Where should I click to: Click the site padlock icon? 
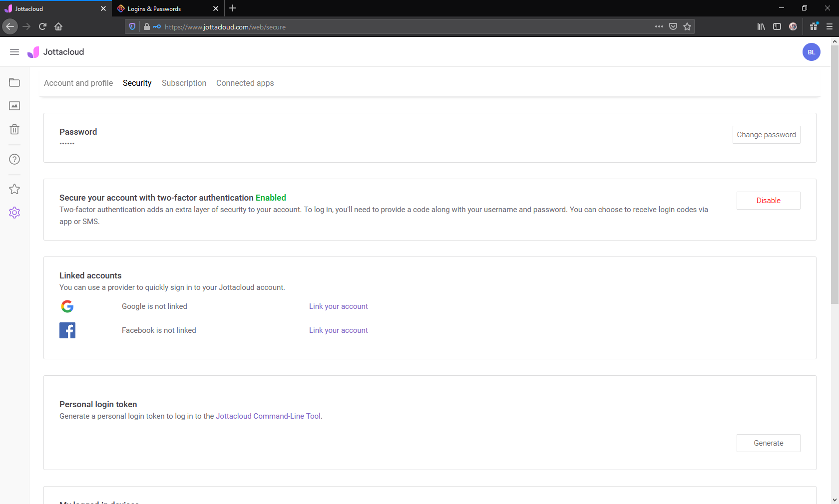[146, 26]
